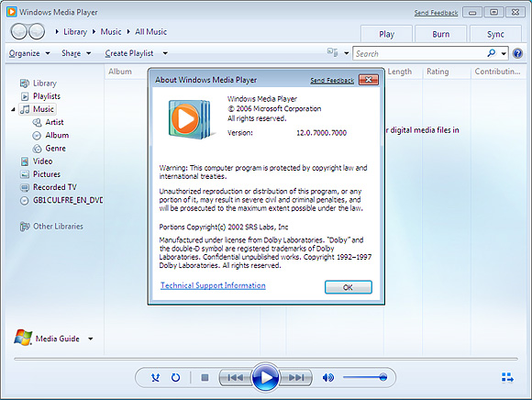The image size is (532, 400).
Task: Toggle repeat mode in playback controls
Action: (175, 377)
